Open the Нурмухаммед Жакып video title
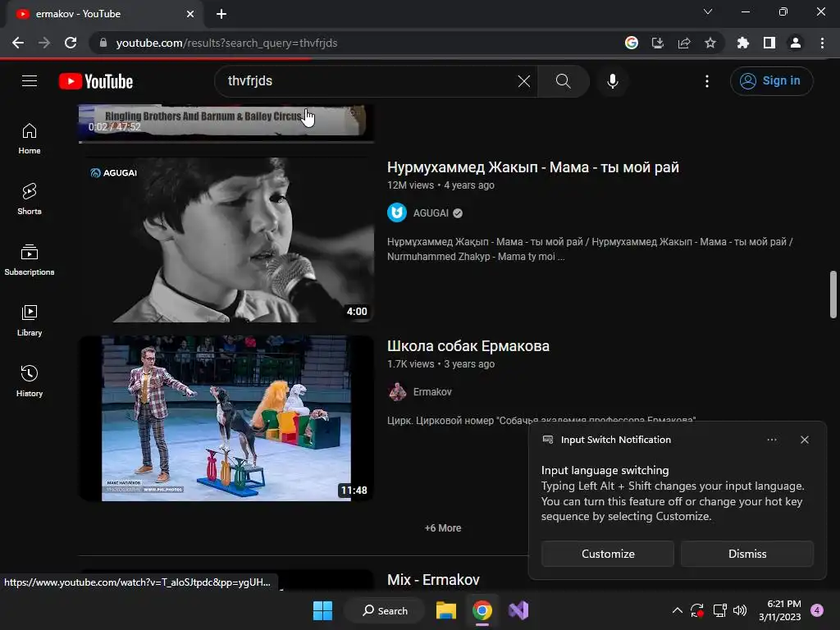This screenshot has width=840, height=630. tap(533, 167)
